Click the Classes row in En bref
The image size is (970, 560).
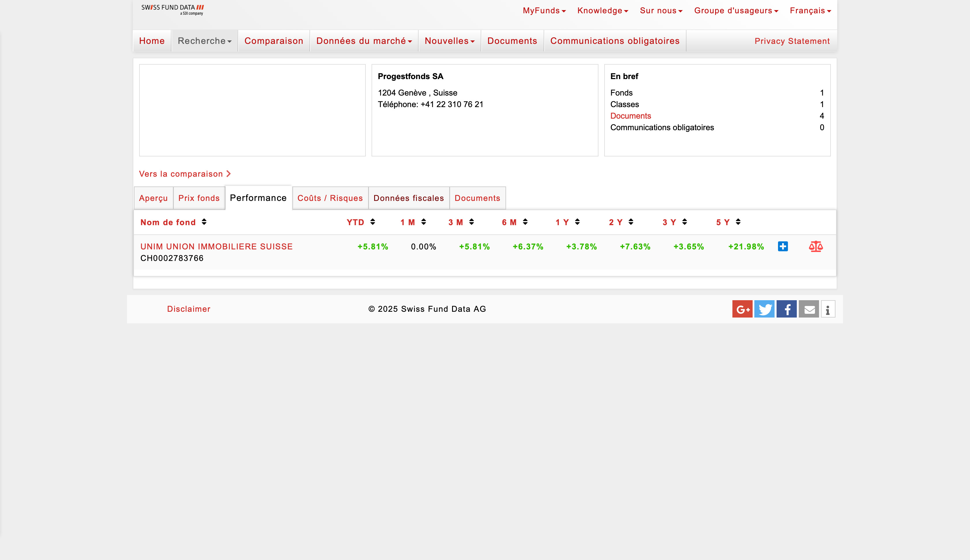point(717,104)
